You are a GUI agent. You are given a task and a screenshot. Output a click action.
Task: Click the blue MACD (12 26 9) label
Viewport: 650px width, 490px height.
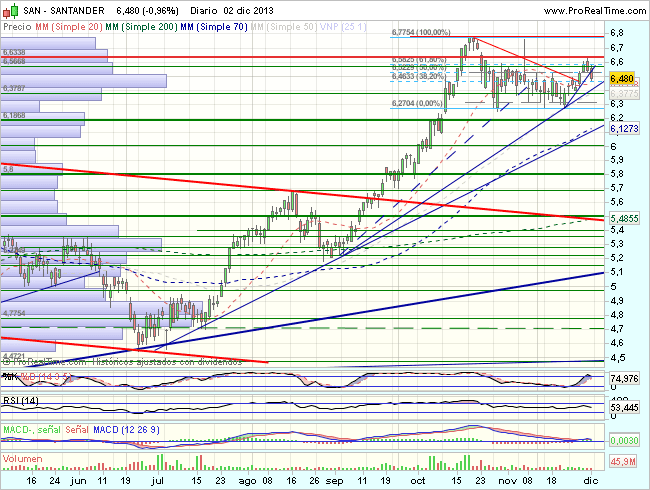(x=126, y=430)
